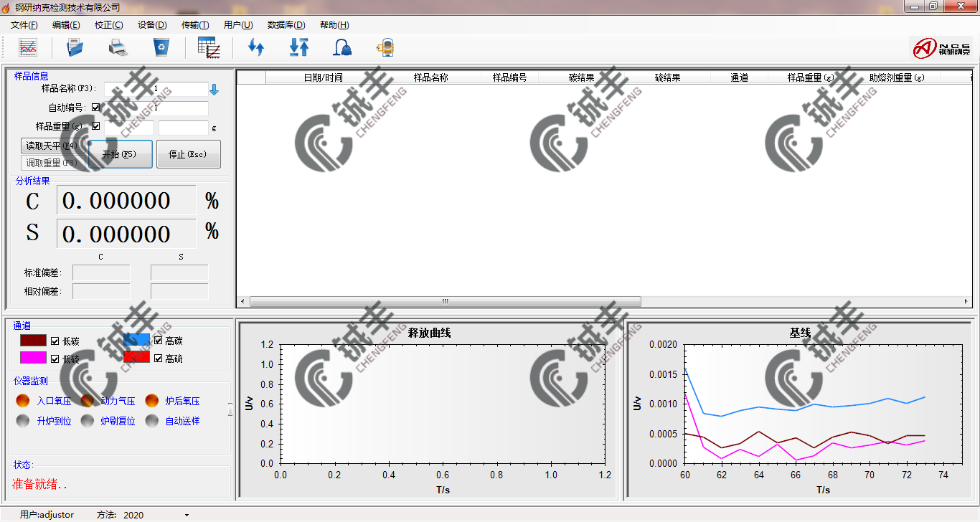Click the 入口氧压 indicator light
The image size is (980, 522).
[x=23, y=401]
